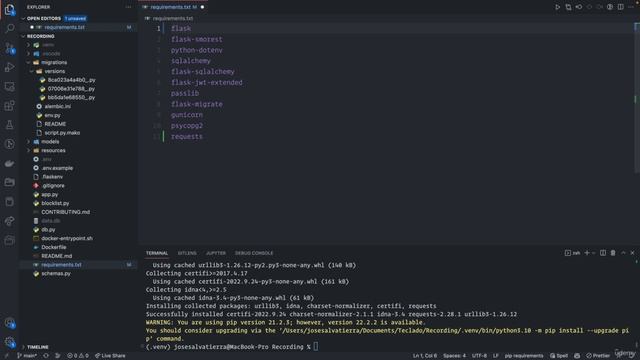Open the launch profile dropdown next to plus

pyautogui.click(x=593, y=253)
